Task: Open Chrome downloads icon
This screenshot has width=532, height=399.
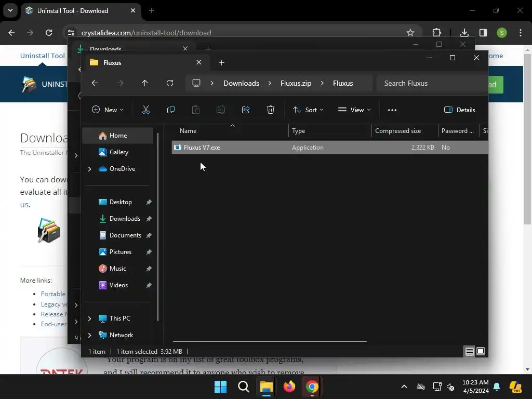Action: tap(464, 33)
